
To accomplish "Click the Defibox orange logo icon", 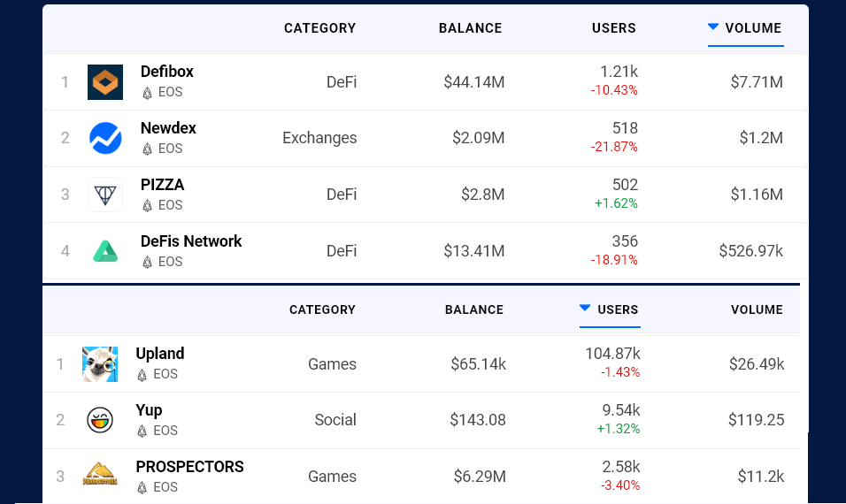I will click(x=105, y=82).
